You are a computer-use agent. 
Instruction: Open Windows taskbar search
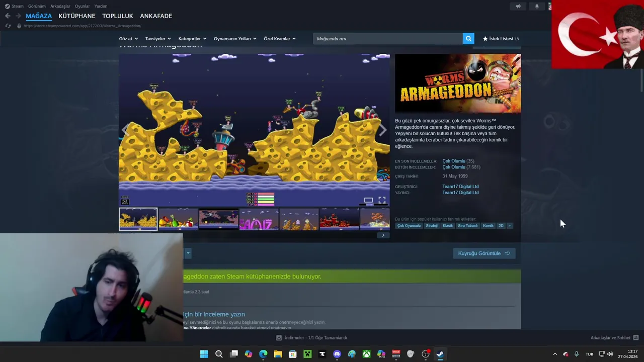[x=219, y=354]
